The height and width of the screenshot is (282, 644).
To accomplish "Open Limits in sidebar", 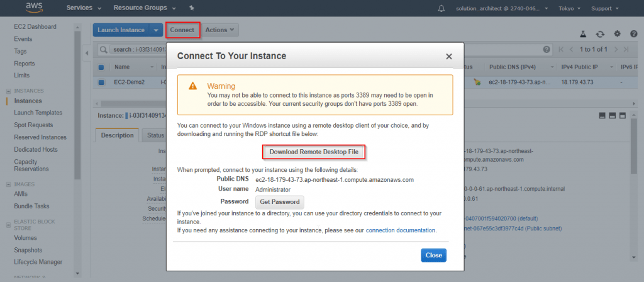I will coord(22,76).
